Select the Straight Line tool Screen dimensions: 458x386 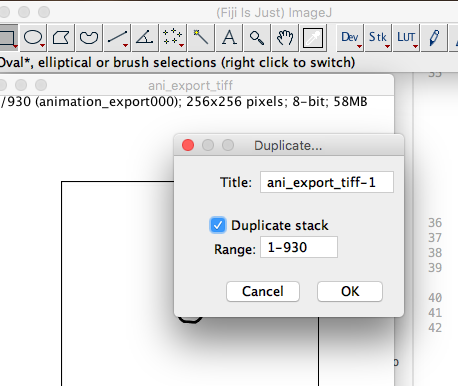[117, 37]
